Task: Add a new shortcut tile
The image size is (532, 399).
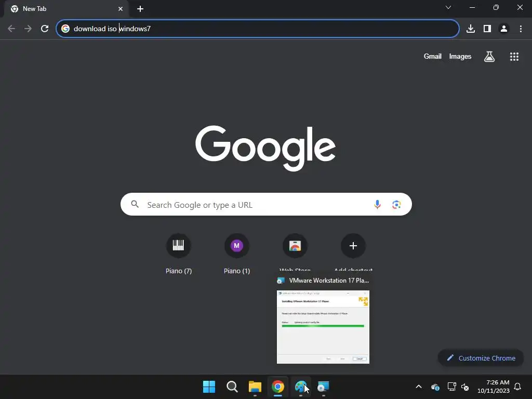Action: pos(353,252)
